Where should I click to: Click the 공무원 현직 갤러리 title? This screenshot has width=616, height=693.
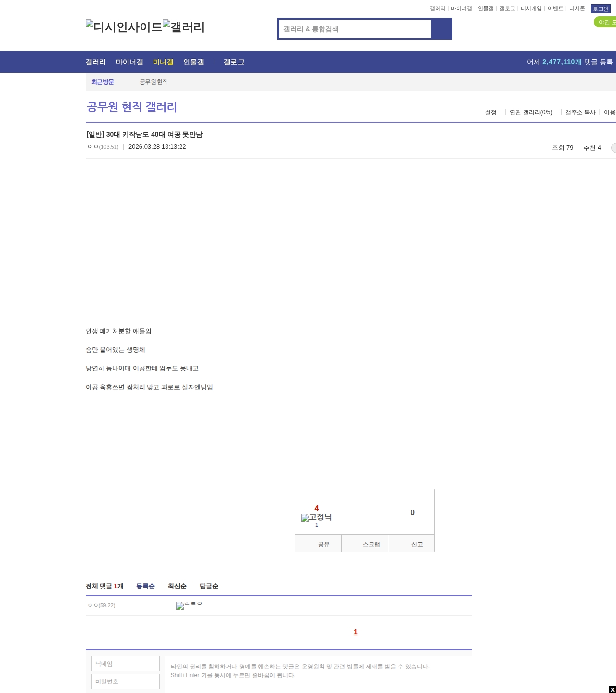(x=132, y=106)
